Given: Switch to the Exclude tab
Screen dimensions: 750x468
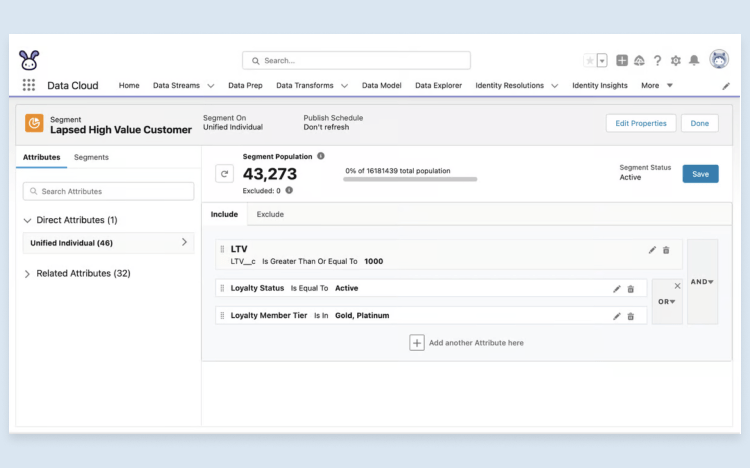Looking at the screenshot, I should pos(270,214).
